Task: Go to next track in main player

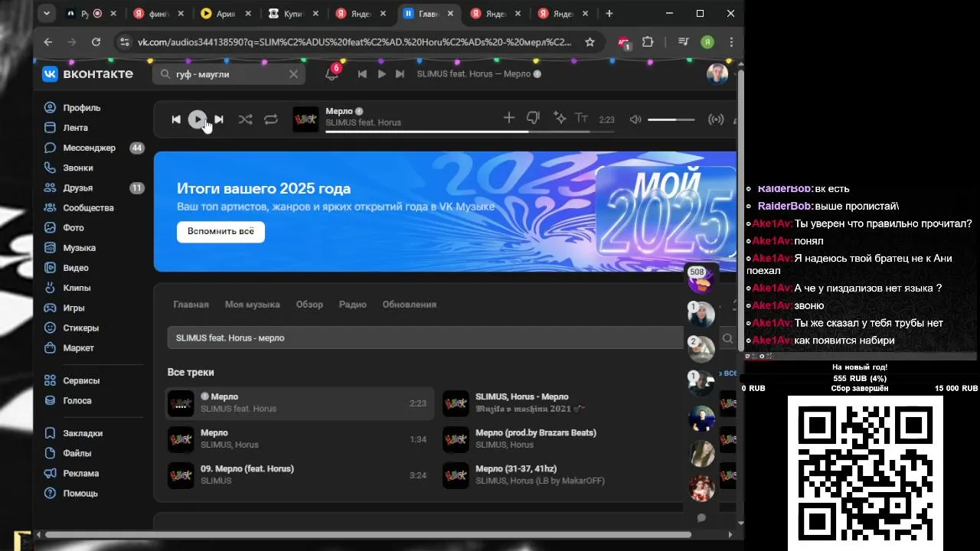Action: pos(219,119)
